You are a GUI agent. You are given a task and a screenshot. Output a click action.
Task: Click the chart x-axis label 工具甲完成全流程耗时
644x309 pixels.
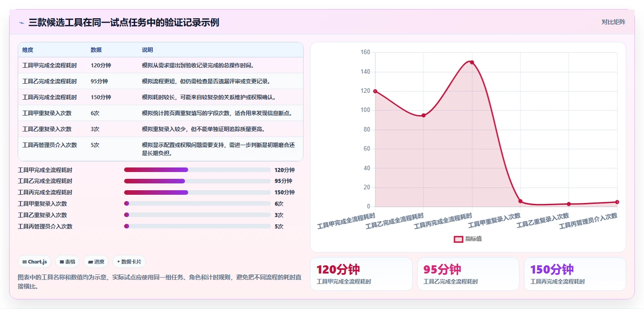pos(346,221)
